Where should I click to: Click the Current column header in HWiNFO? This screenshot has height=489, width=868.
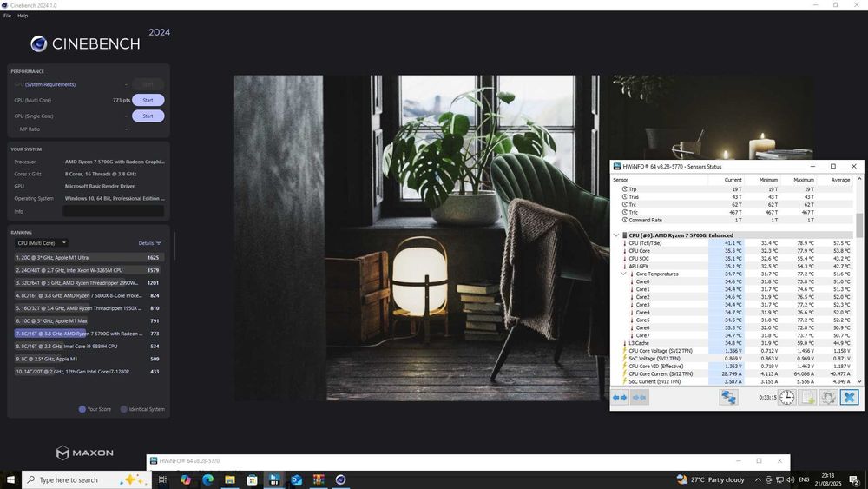pos(726,180)
